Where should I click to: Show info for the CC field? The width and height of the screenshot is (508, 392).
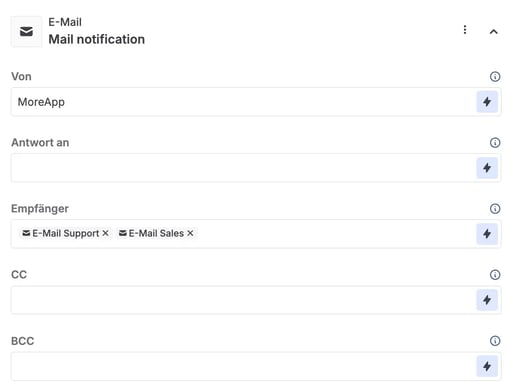(x=495, y=275)
